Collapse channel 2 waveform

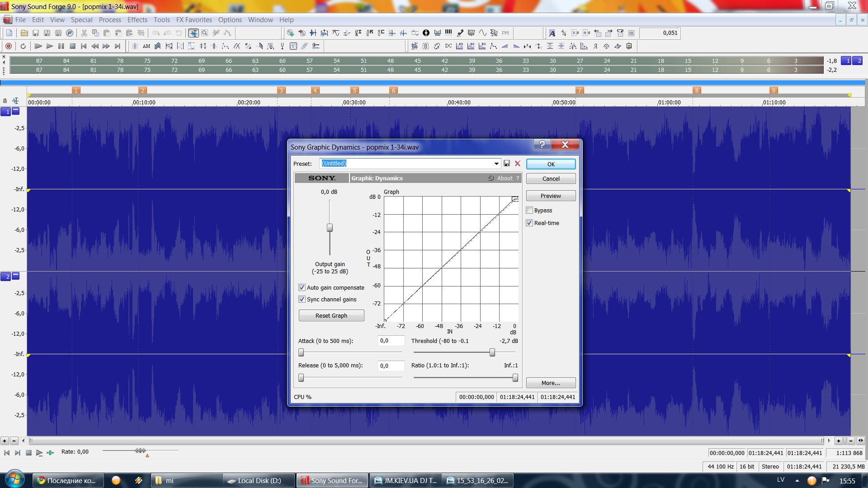(x=16, y=276)
